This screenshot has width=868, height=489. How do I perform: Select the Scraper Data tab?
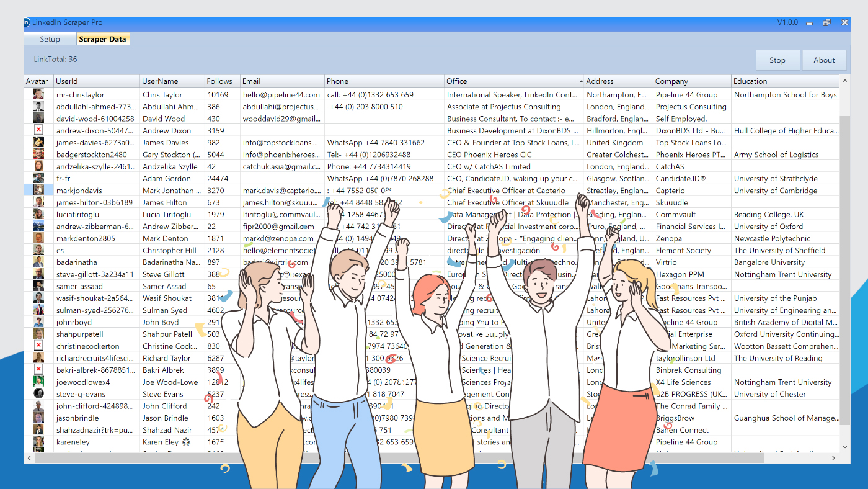pos(102,39)
